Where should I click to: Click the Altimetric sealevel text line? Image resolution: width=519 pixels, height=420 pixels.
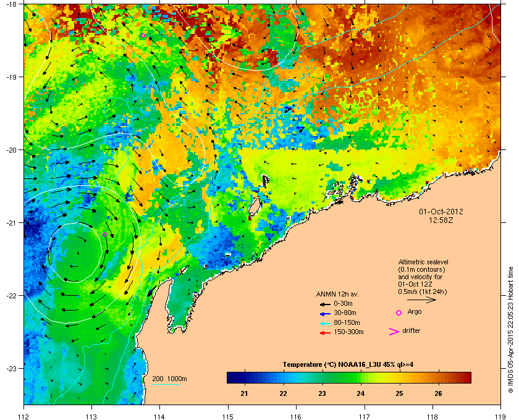(x=423, y=262)
